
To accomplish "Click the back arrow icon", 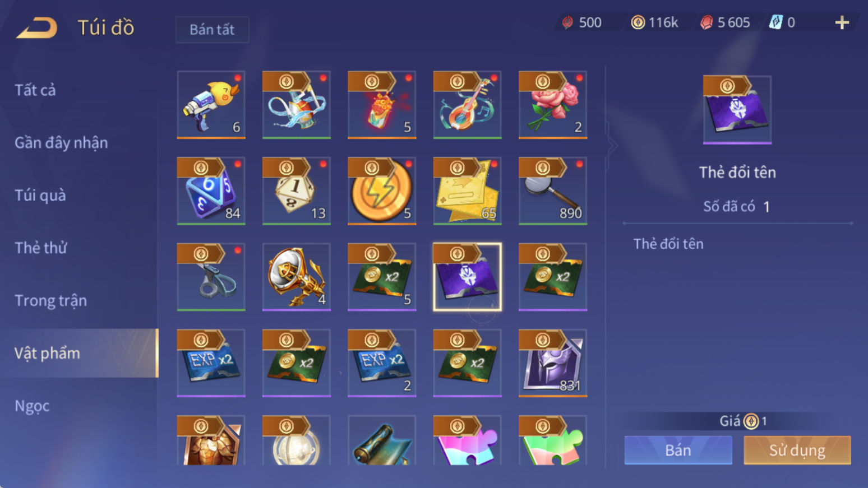I will tap(36, 27).
